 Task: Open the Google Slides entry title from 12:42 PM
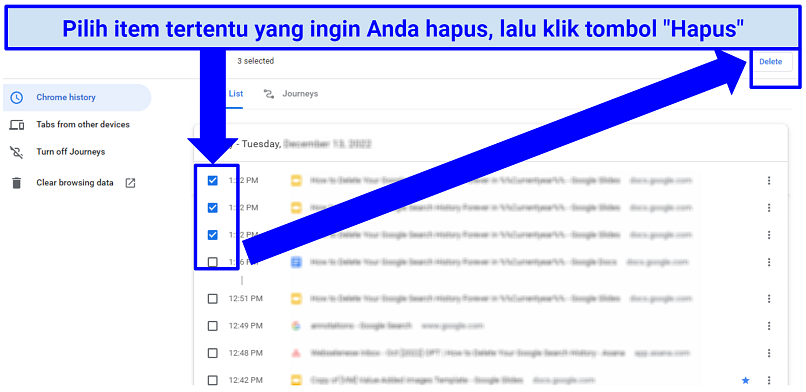tap(416, 380)
